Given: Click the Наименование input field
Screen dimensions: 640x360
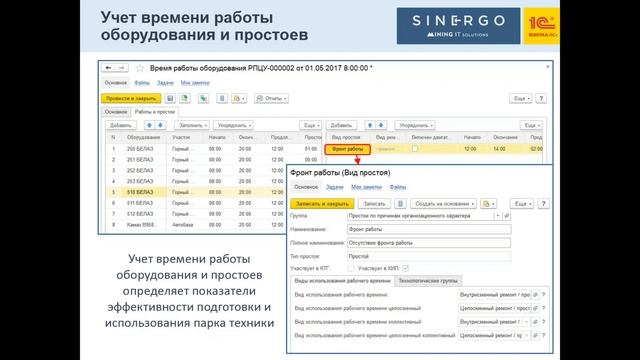Looking at the screenshot, I should click(429, 229).
